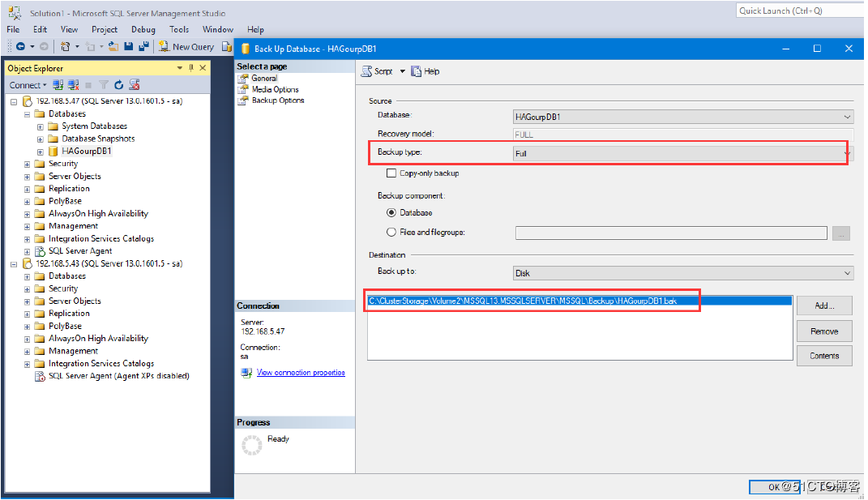The width and height of the screenshot is (868, 500).
Task: Expand the System Databases folder
Action: (x=41, y=126)
